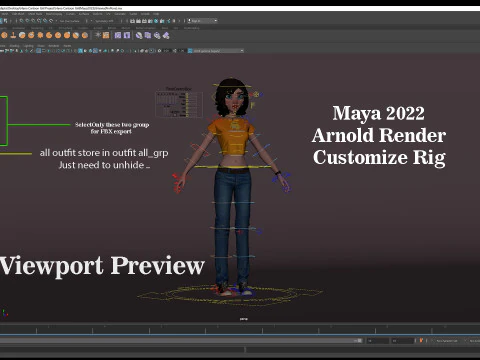
Task: Open the viewport Show menu
Action: [x=41, y=46]
